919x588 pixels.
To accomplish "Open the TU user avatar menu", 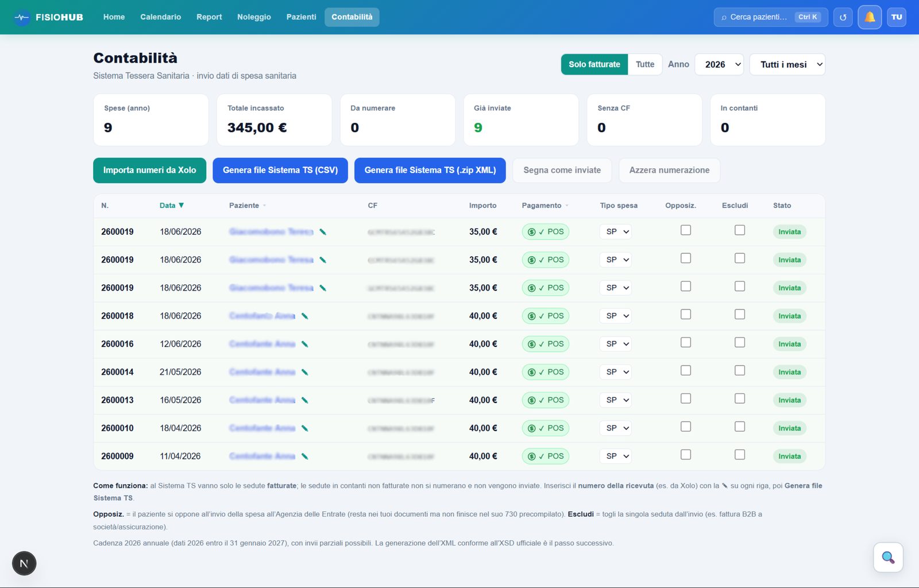I will 897,17.
